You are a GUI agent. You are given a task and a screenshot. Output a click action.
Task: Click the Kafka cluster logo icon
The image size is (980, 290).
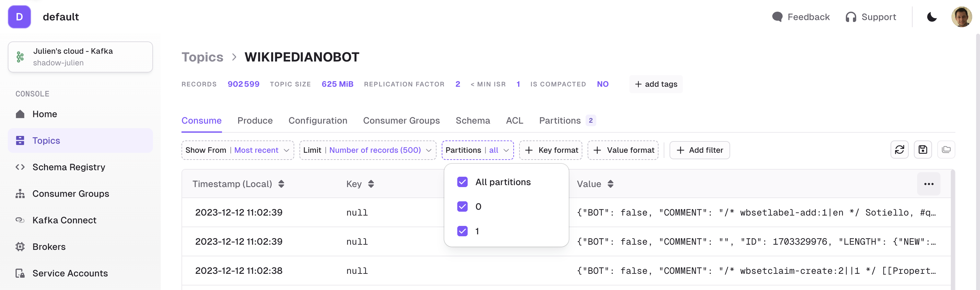[x=20, y=57]
